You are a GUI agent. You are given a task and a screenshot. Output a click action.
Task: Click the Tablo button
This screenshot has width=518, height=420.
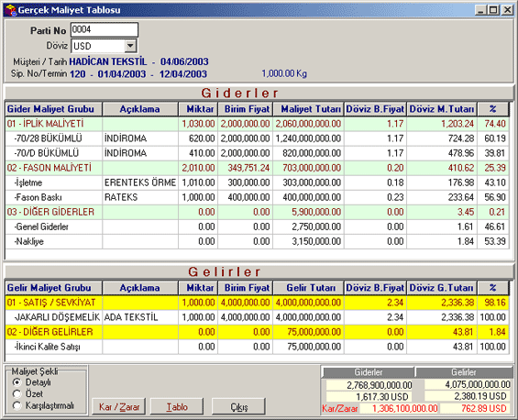(x=177, y=407)
